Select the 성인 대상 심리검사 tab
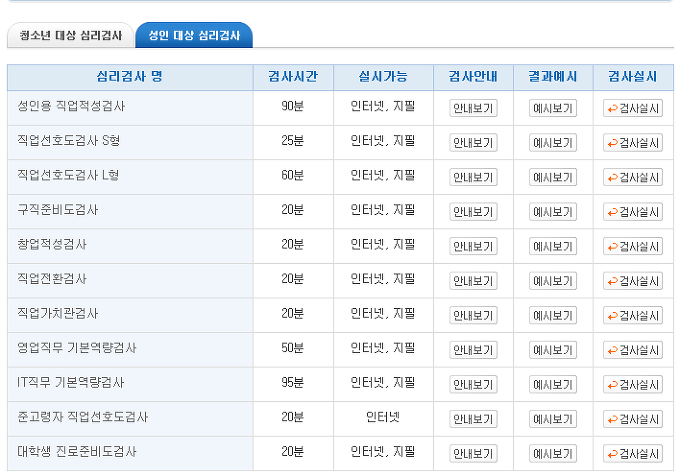 [x=194, y=35]
